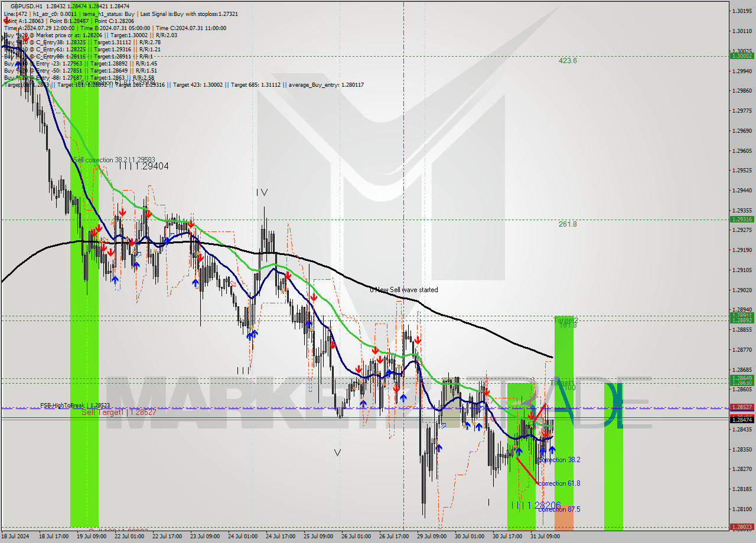Click the Target2 label on the chart
Screen dimensions: 756x543
(x=565, y=320)
